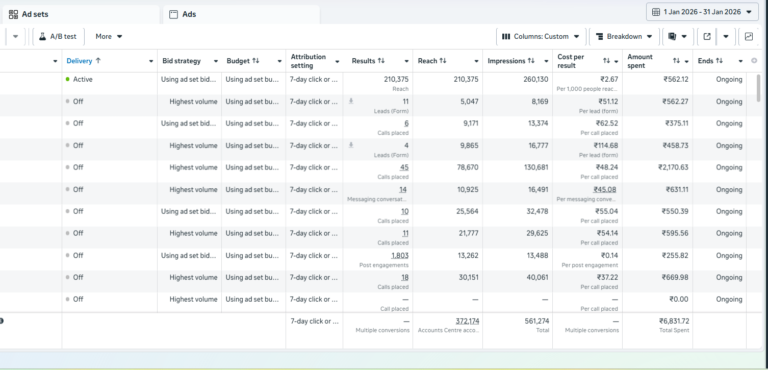Click the name column header dropdown caret
The width and height of the screenshot is (768, 370).
click(x=55, y=61)
